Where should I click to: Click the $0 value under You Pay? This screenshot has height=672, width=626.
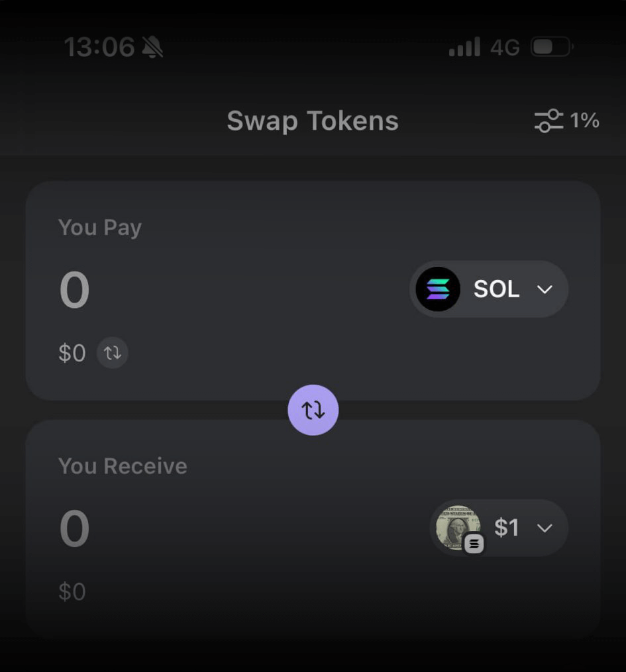click(x=72, y=353)
